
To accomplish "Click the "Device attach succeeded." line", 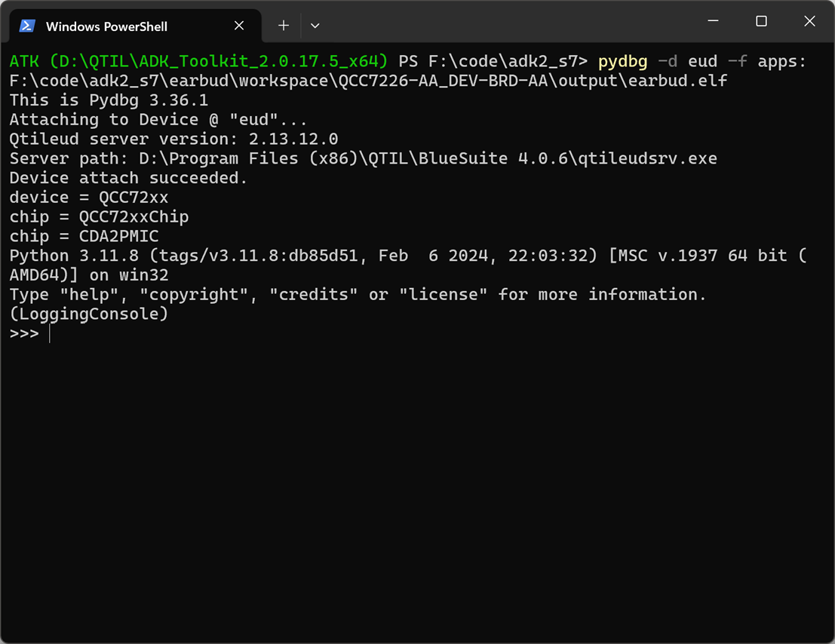I will point(128,178).
